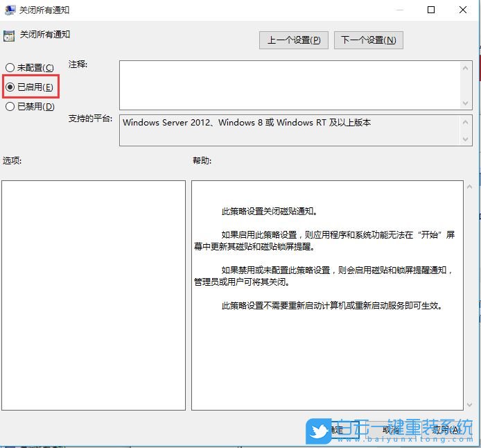The width and height of the screenshot is (481, 448).
Task: Click the 选项 options pane
Action: pos(94,295)
